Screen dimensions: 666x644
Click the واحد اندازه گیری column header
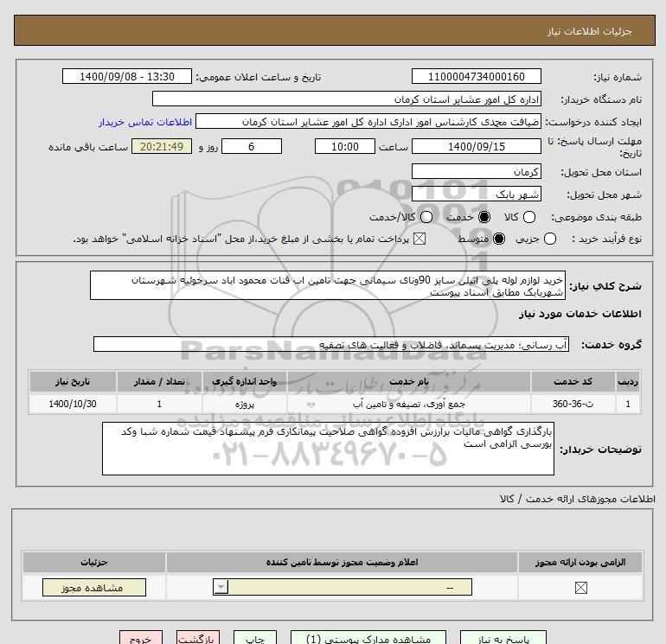click(x=244, y=381)
